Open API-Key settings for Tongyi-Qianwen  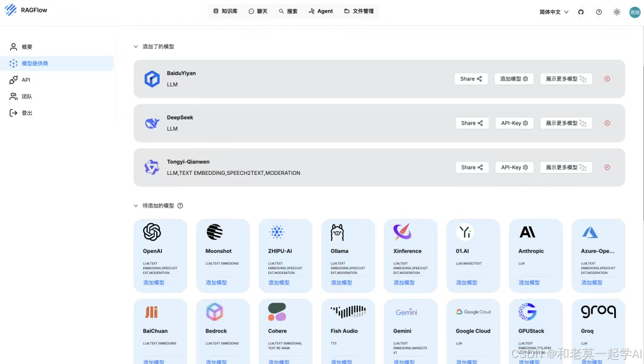pyautogui.click(x=514, y=167)
